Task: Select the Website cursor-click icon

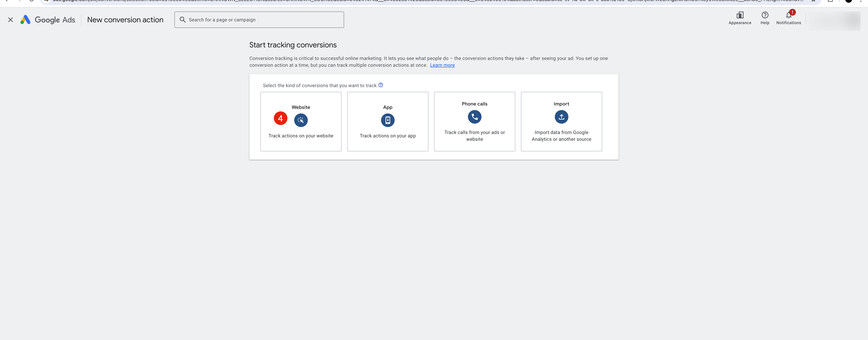Action: click(x=301, y=120)
